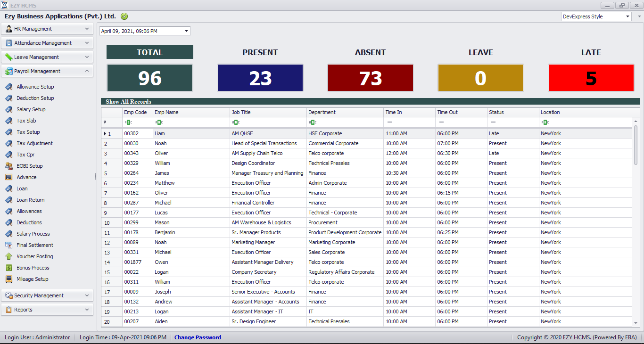Screen dimensions: 644x344
Task: Click the Advance icon in Payroll menu
Action: click(x=8, y=177)
